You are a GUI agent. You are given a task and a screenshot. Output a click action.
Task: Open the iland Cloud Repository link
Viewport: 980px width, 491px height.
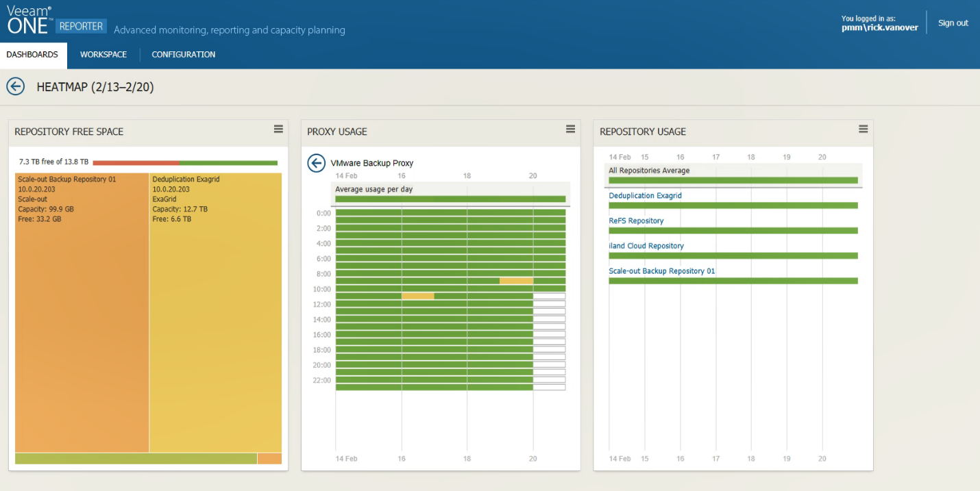(x=646, y=246)
